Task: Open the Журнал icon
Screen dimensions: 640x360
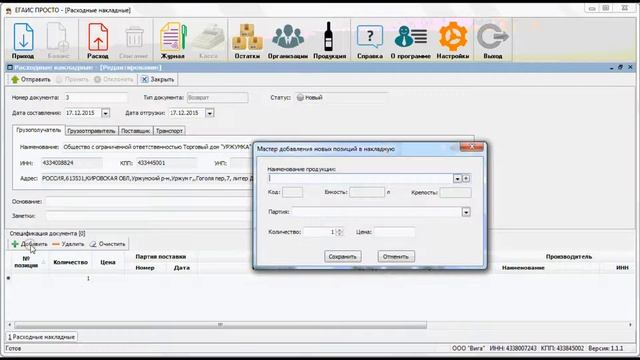Action: pos(173,40)
